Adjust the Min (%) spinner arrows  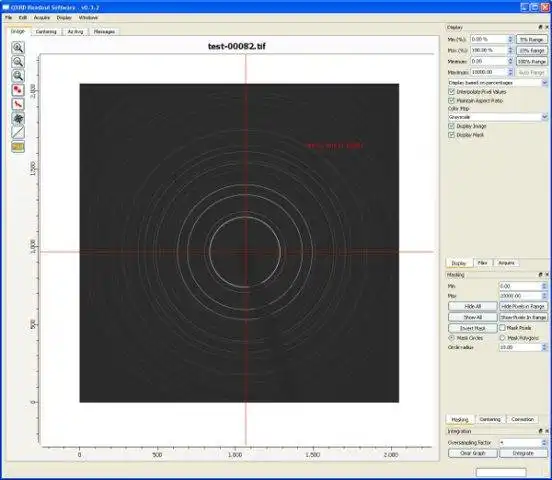pyautogui.click(x=510, y=39)
